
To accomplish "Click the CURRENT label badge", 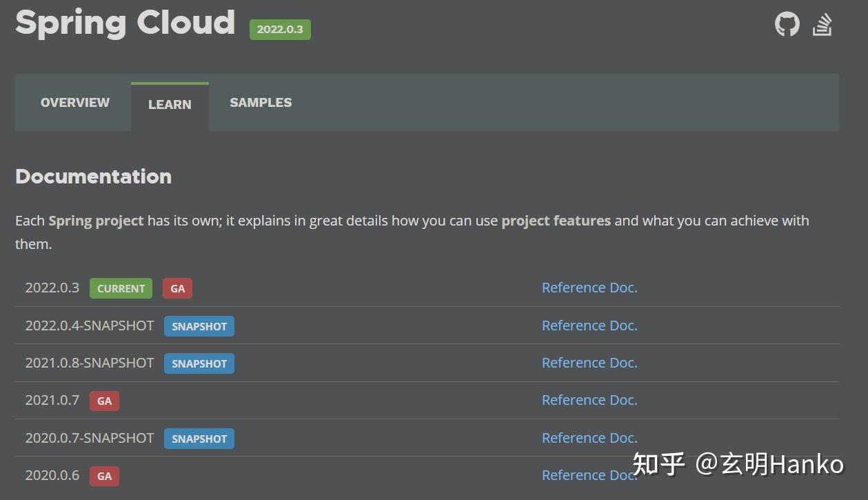I will tap(121, 288).
